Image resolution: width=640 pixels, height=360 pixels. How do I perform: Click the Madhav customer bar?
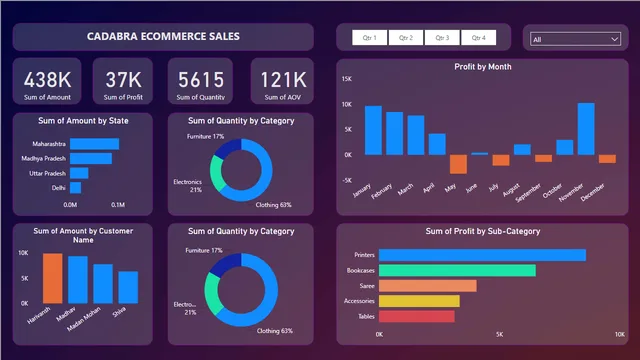pyautogui.click(x=78, y=280)
